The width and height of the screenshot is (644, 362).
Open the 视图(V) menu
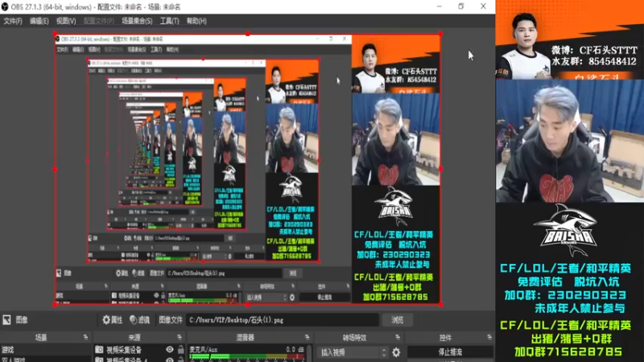[66, 21]
